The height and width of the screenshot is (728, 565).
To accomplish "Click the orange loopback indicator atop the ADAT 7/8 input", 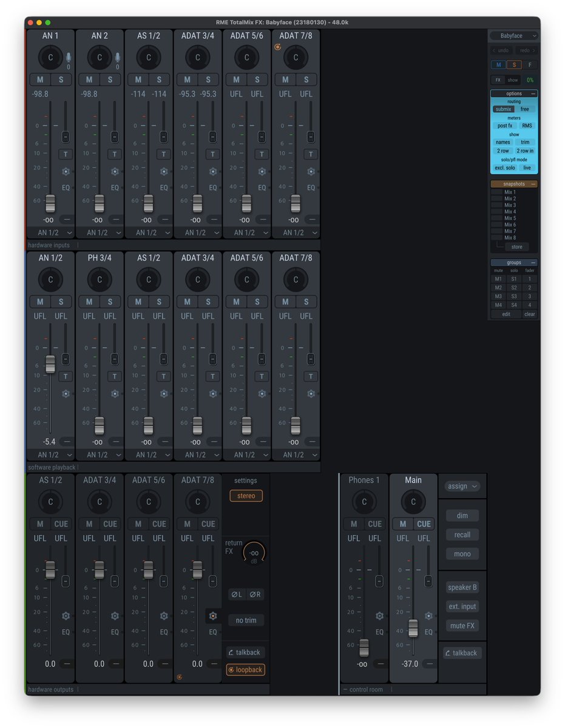I will pyautogui.click(x=278, y=47).
